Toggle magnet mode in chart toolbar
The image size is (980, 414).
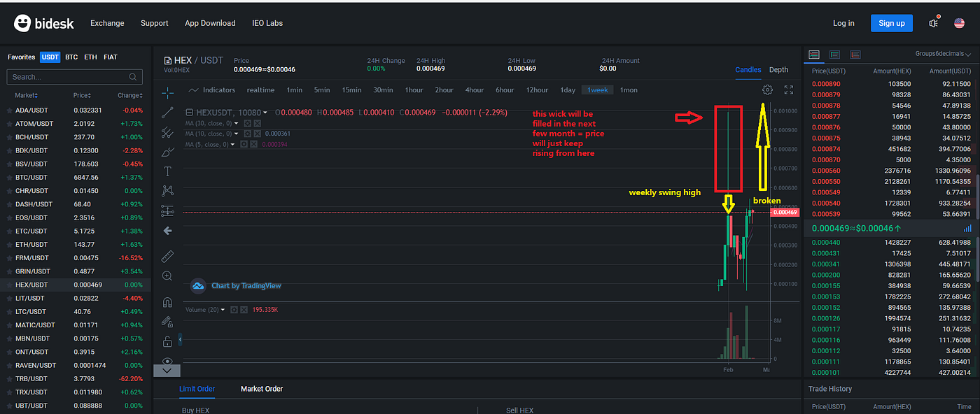click(167, 303)
